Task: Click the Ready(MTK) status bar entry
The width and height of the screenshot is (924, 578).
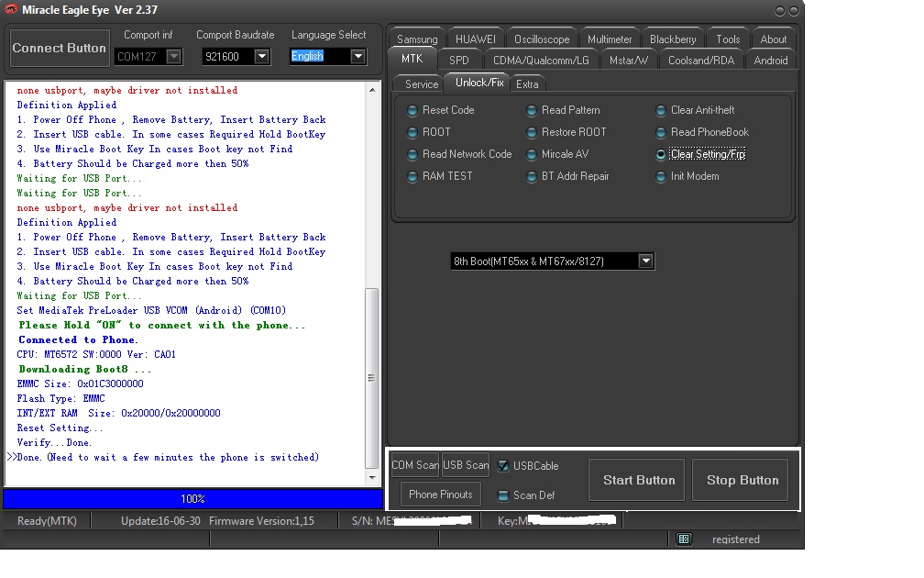Action: click(x=47, y=521)
